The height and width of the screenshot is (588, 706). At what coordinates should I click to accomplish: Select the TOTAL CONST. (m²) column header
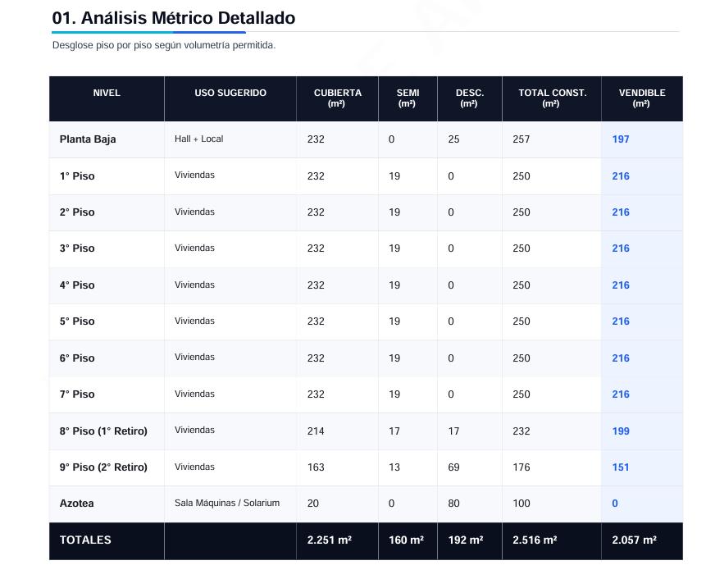552,98
